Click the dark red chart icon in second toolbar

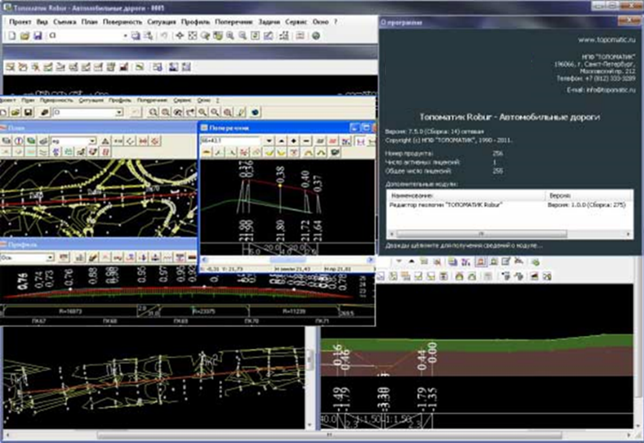point(124,67)
